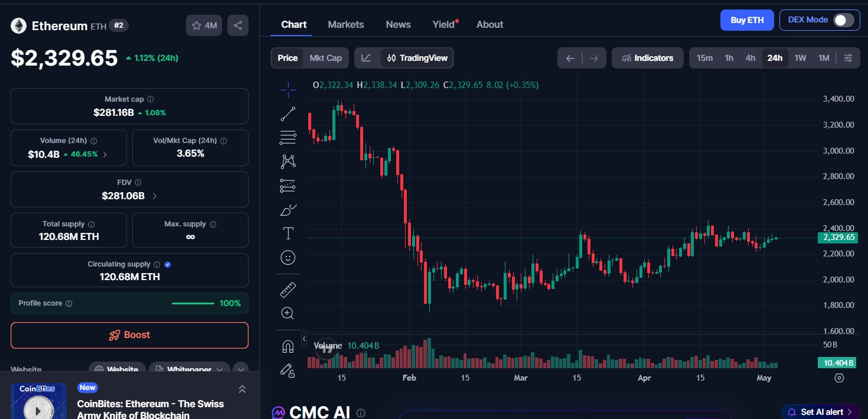Set interval to 4h

coord(750,58)
